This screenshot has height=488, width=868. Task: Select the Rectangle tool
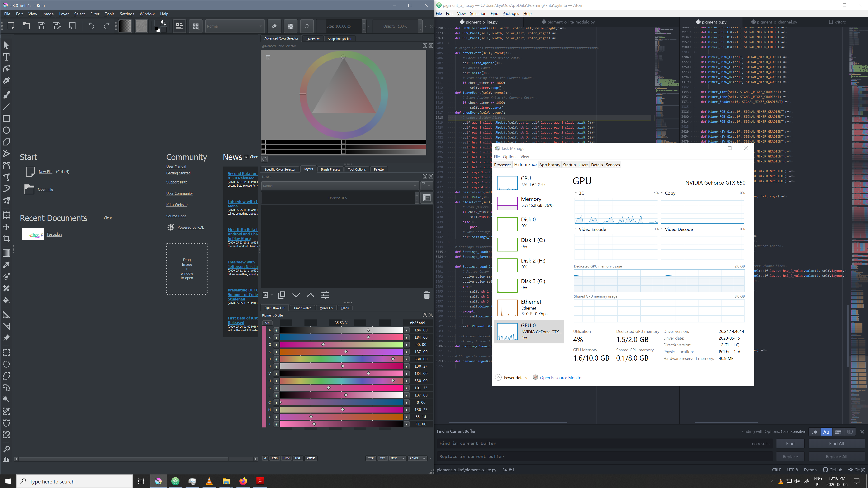tap(6, 118)
